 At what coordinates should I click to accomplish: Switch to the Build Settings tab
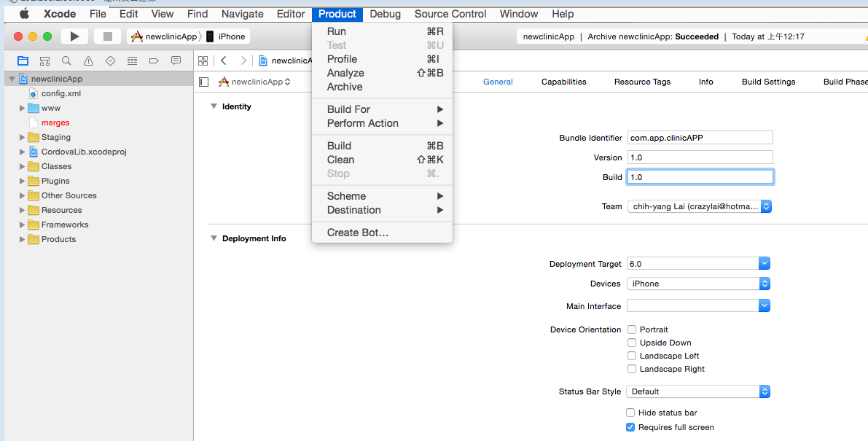[768, 82]
